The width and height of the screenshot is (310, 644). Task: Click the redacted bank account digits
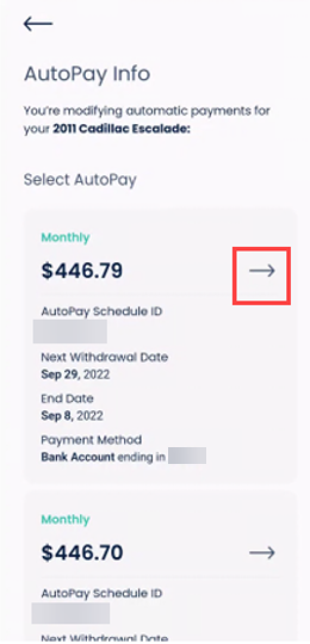click(x=187, y=456)
